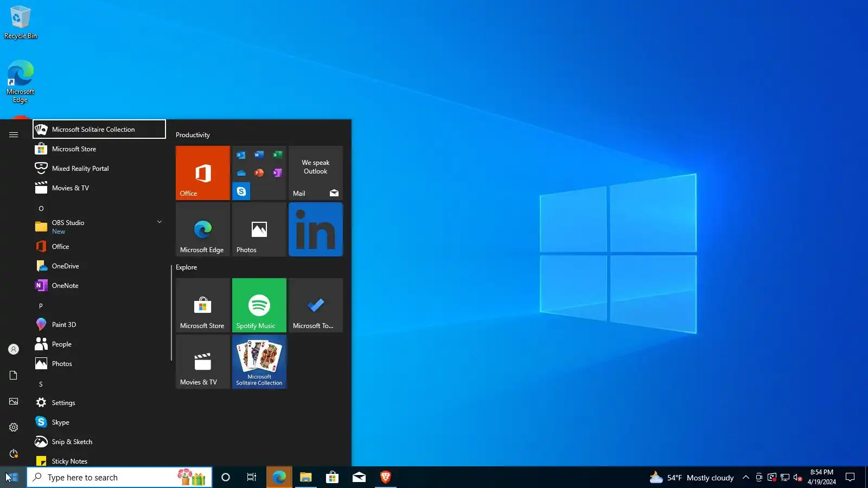The height and width of the screenshot is (488, 868).
Task: Open Outlook from the Office apps tile
Action: point(241,155)
